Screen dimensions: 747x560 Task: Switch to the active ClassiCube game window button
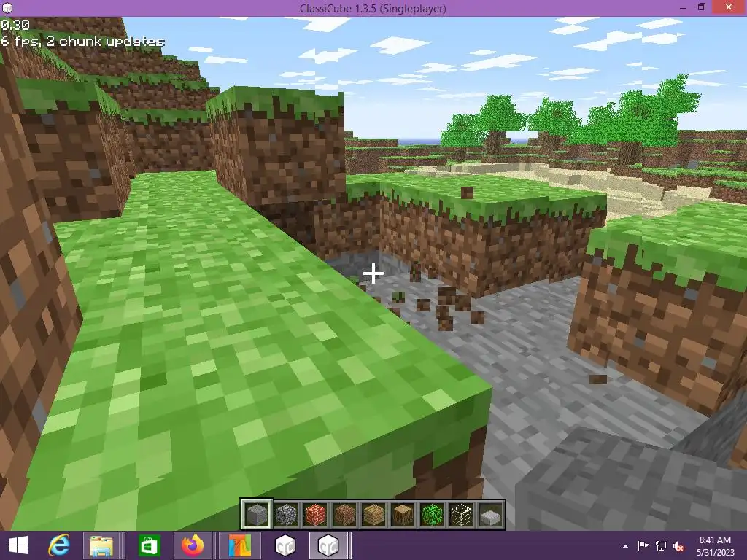pyautogui.click(x=329, y=545)
